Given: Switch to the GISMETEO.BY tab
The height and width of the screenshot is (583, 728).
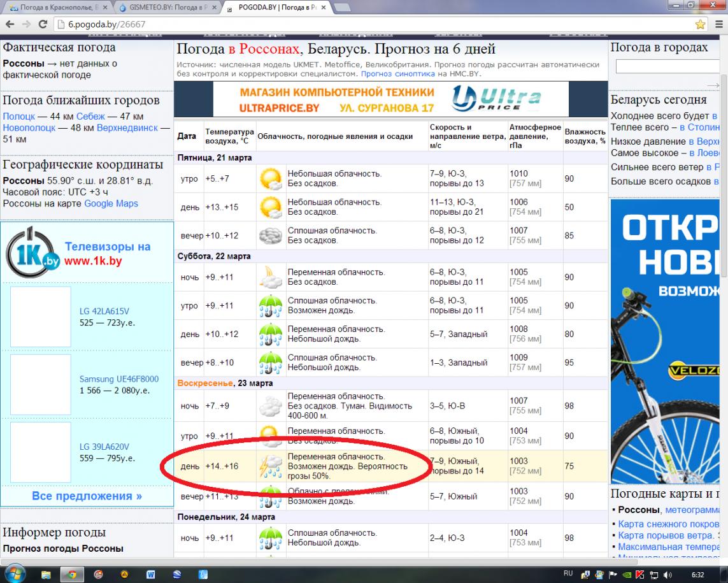Looking at the screenshot, I should pyautogui.click(x=167, y=8).
